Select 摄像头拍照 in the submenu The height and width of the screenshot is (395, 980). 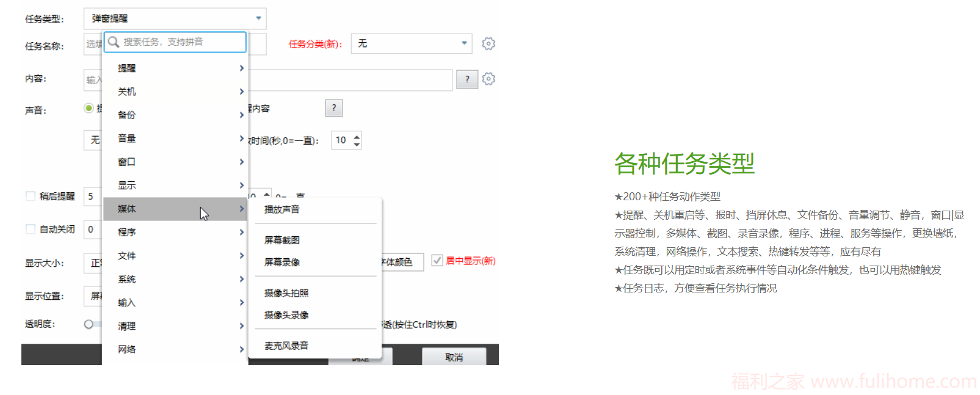pyautogui.click(x=286, y=293)
